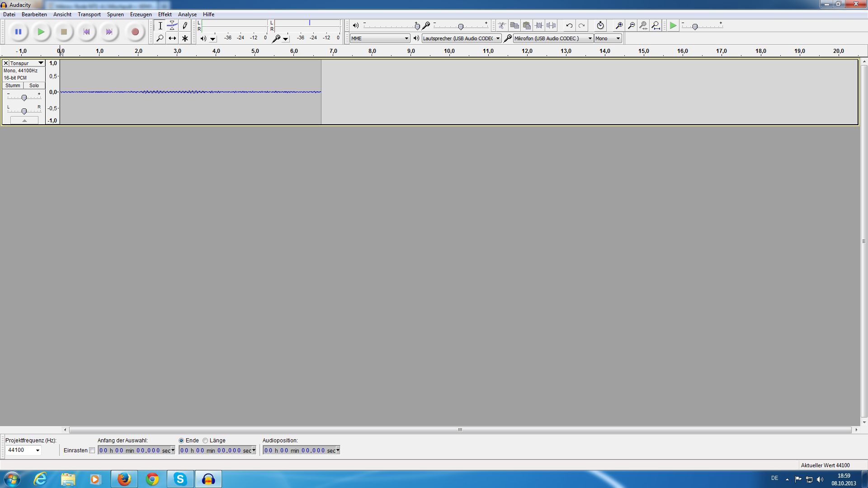This screenshot has width=868, height=488.
Task: Click the Cut (scissors) toolbar icon
Action: (x=502, y=26)
